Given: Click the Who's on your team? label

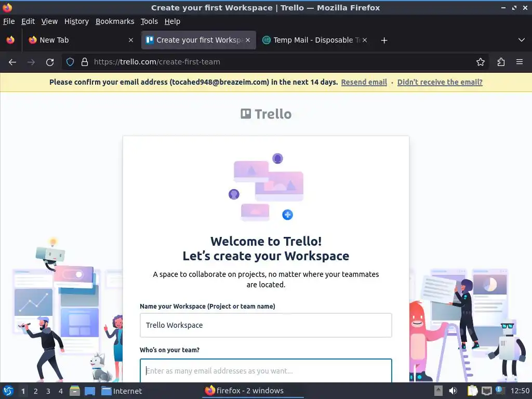Looking at the screenshot, I should pyautogui.click(x=170, y=350).
